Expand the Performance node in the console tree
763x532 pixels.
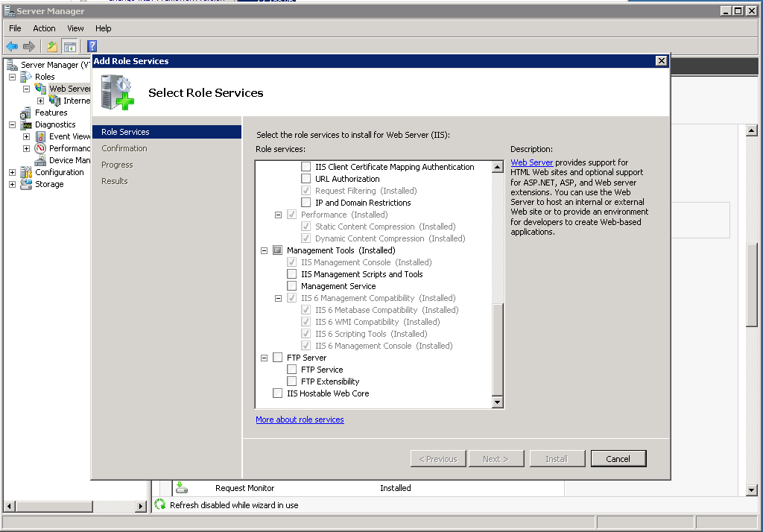26,148
